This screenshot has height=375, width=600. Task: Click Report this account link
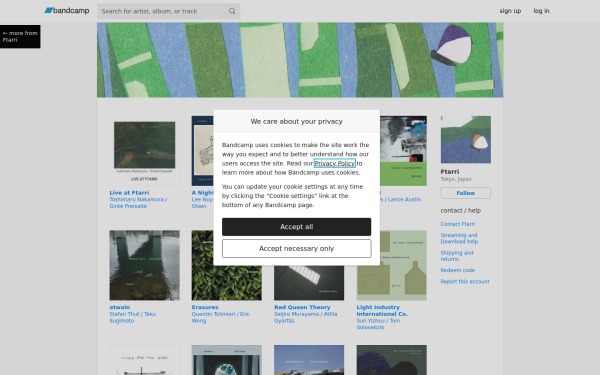click(x=465, y=281)
